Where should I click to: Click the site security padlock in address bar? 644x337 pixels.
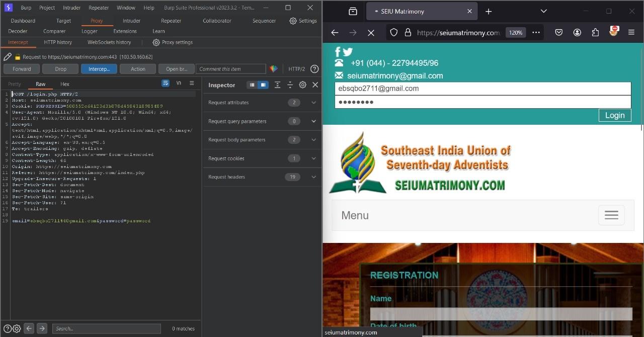[x=408, y=32]
